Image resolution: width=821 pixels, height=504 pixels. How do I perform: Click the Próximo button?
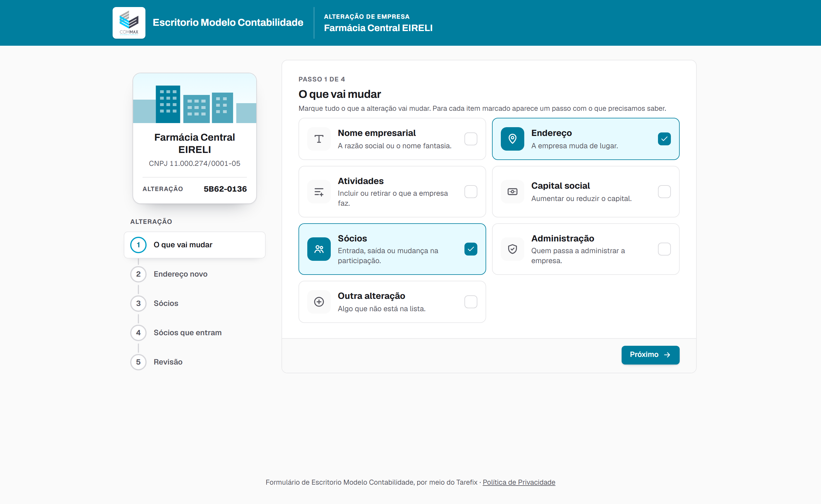pyautogui.click(x=650, y=355)
